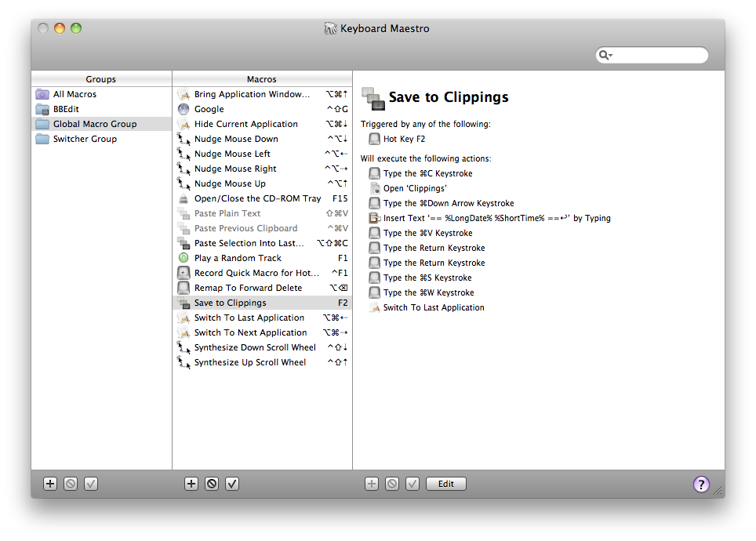The image size is (756, 541).
Task: Click the Insert Text action clipboard icon
Action: (x=375, y=219)
